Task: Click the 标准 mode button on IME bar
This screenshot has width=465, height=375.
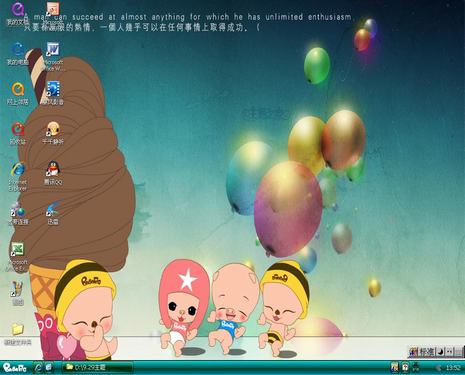Action: [x=426, y=352]
